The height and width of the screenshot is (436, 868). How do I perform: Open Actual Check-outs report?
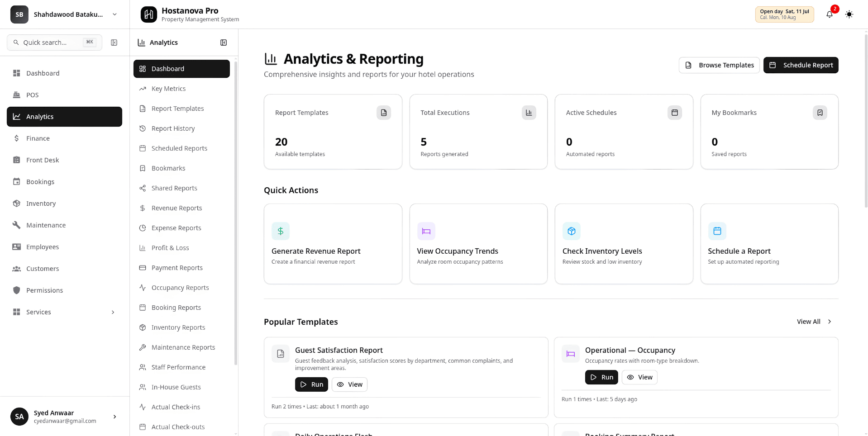[181, 427]
